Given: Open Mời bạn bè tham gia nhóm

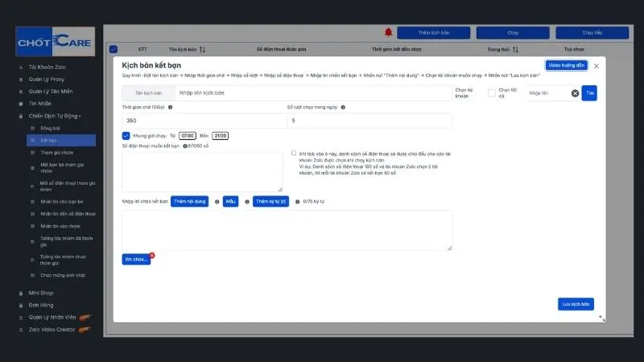Looking at the screenshot, I should click(x=62, y=168).
